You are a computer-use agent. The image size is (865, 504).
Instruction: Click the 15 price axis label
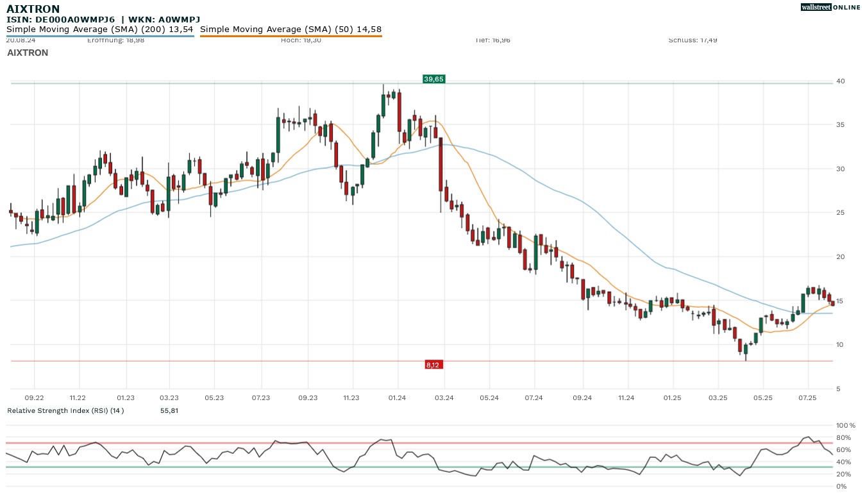[839, 301]
